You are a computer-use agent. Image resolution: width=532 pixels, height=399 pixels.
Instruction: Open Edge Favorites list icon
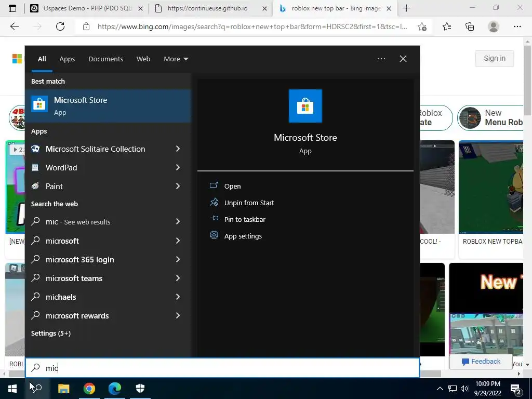(447, 26)
